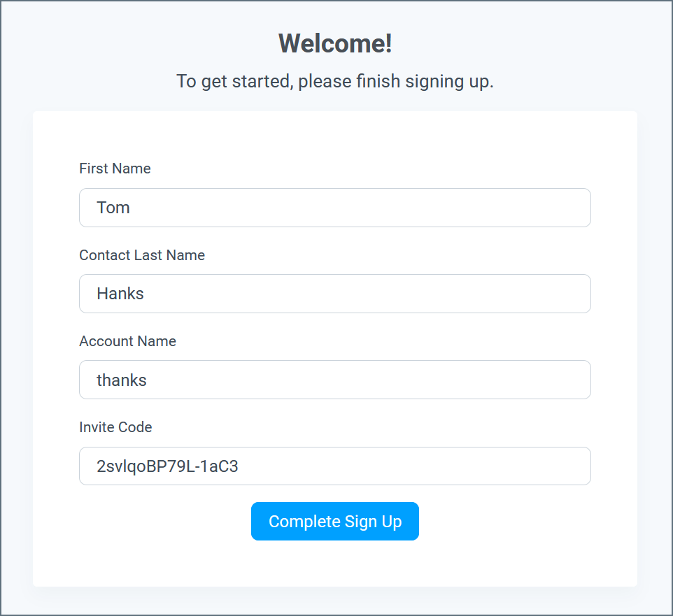This screenshot has width=673, height=616.
Task: Click the blue Complete Sign Up label
Action: (334, 521)
